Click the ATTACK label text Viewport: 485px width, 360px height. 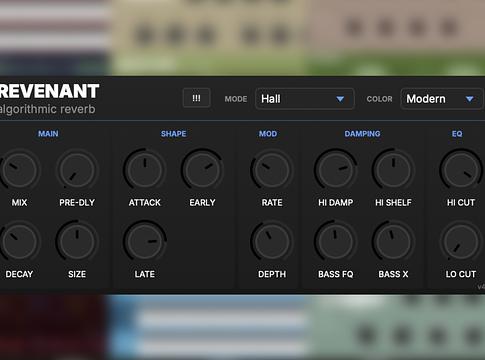coord(145,202)
